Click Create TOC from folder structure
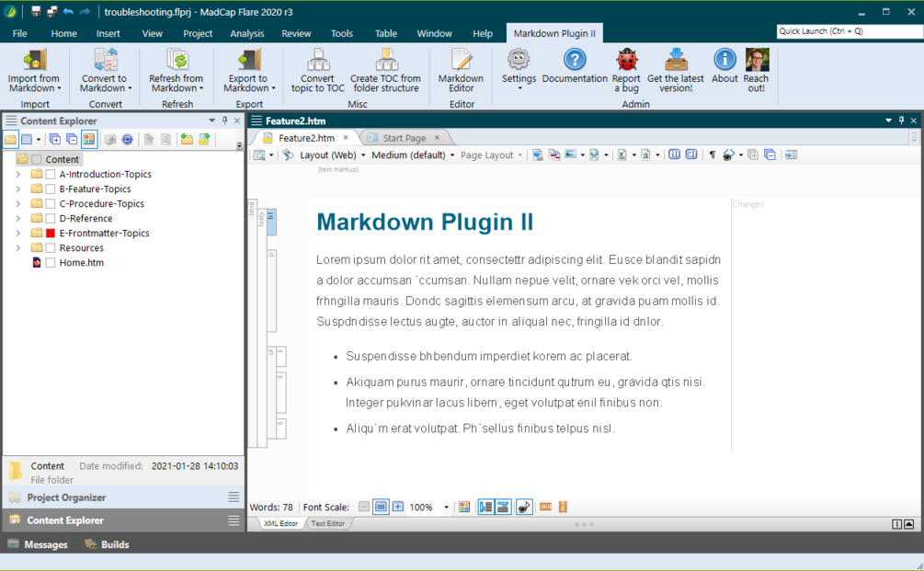The image size is (924, 571). click(386, 71)
